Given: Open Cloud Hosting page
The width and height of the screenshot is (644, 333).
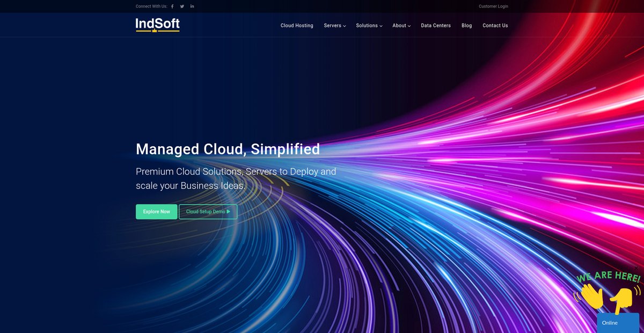Looking at the screenshot, I should [297, 25].
